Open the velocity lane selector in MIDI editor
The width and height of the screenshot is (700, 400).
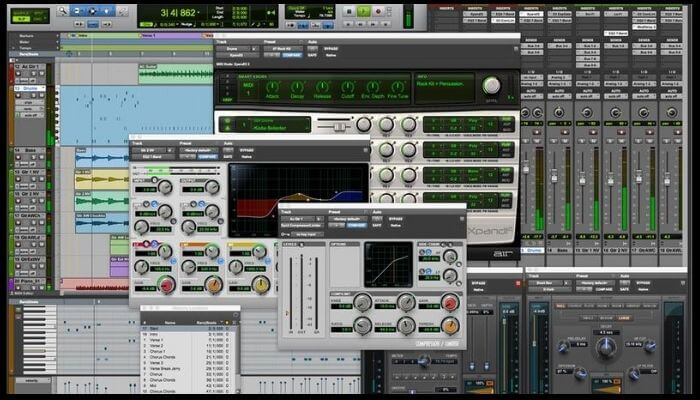pyautogui.click(x=33, y=380)
